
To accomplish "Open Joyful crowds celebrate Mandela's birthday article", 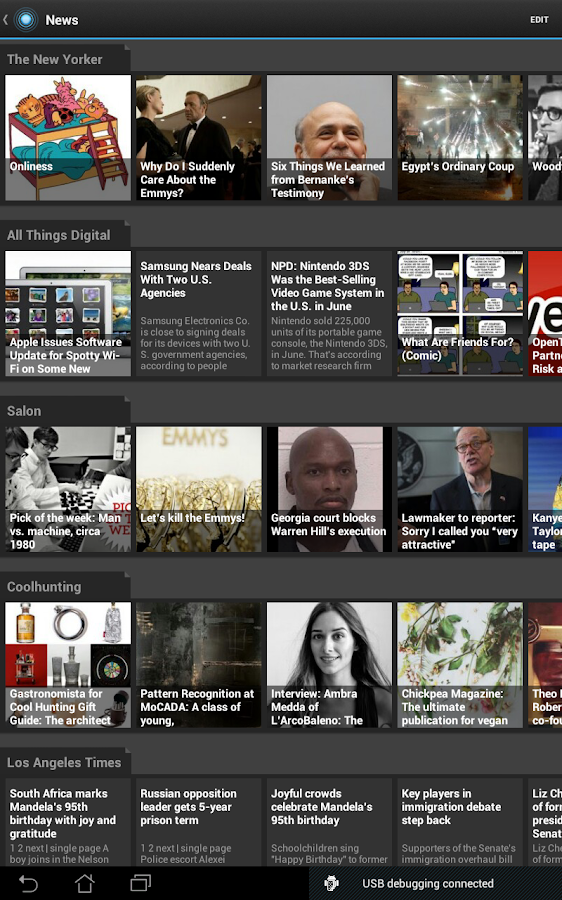I will pyautogui.click(x=330, y=822).
